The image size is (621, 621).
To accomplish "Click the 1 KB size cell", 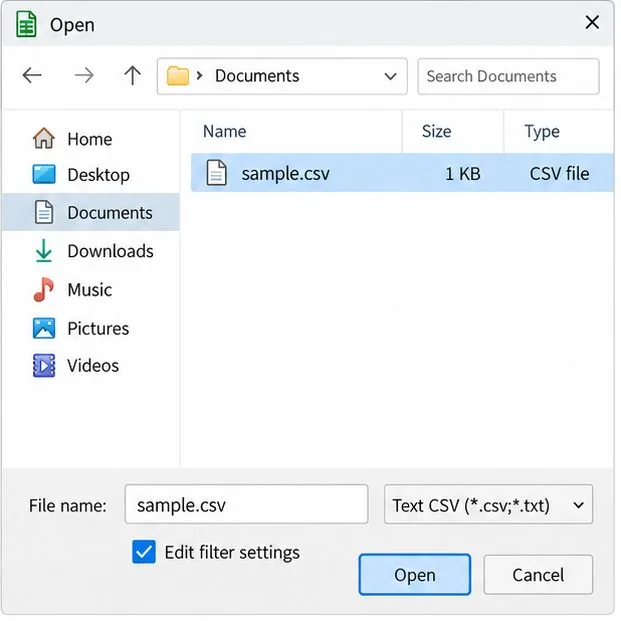I will point(463,174).
